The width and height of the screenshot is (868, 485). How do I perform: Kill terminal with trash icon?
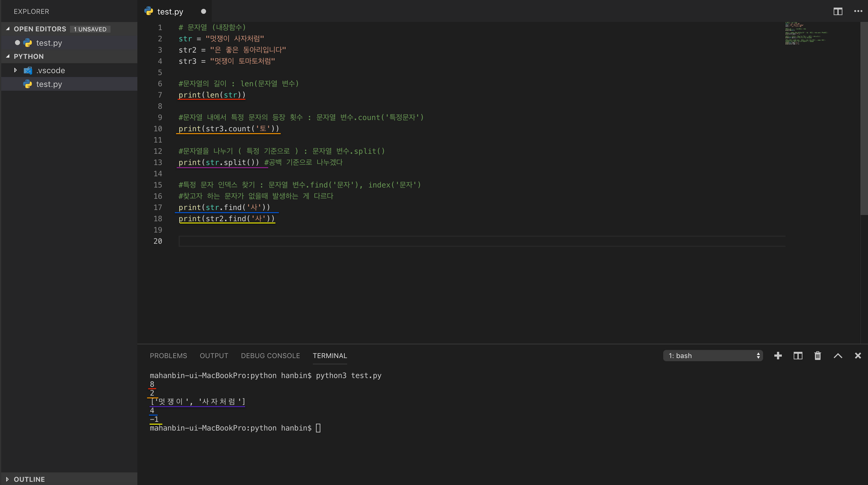tap(818, 356)
